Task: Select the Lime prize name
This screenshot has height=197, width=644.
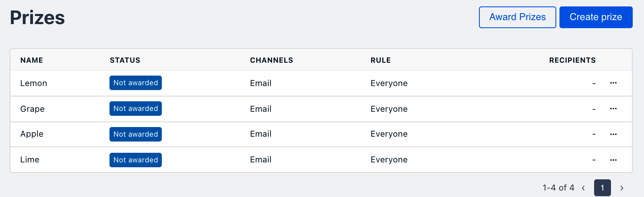Action: [30, 160]
